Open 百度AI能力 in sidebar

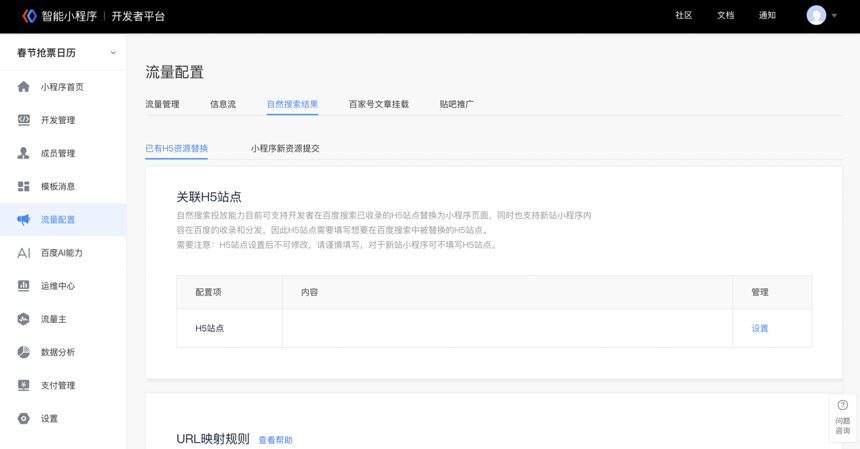(x=63, y=253)
